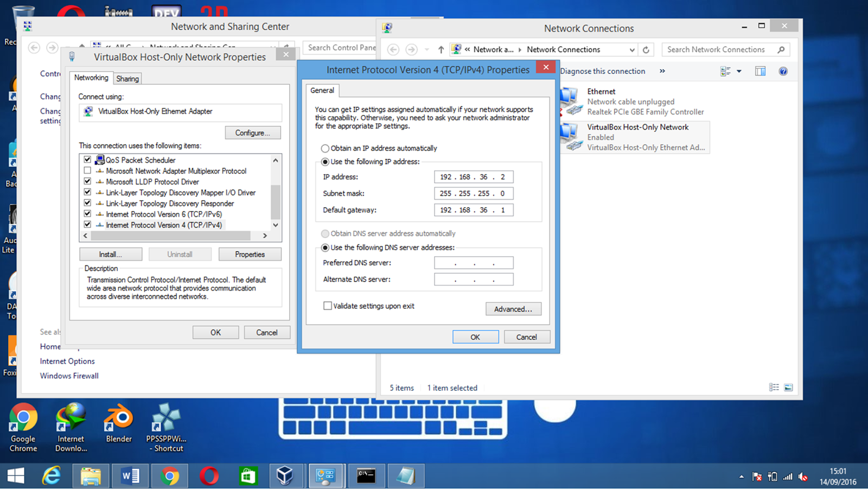Click the Install button
This screenshot has height=489, width=868.
[x=111, y=254]
